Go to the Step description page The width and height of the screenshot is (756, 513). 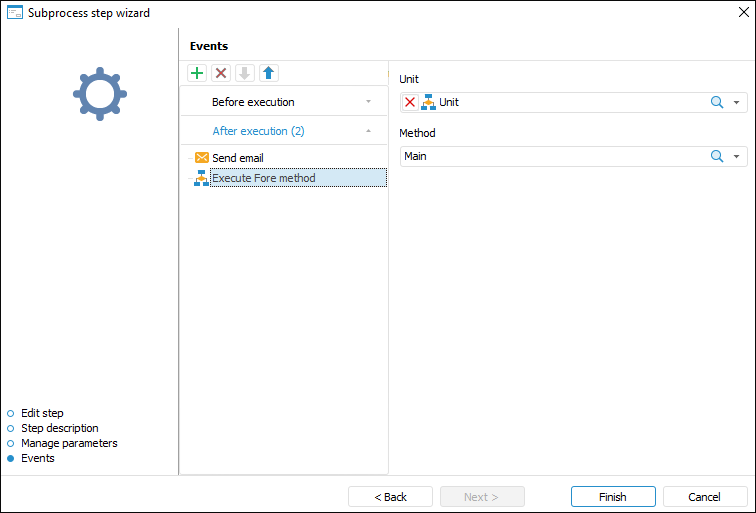(x=59, y=428)
